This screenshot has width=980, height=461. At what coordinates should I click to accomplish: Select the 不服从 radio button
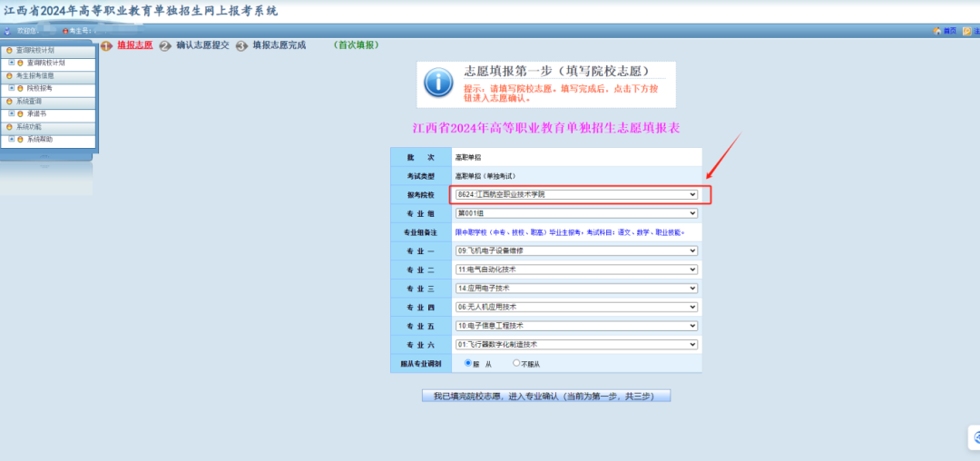tap(516, 363)
